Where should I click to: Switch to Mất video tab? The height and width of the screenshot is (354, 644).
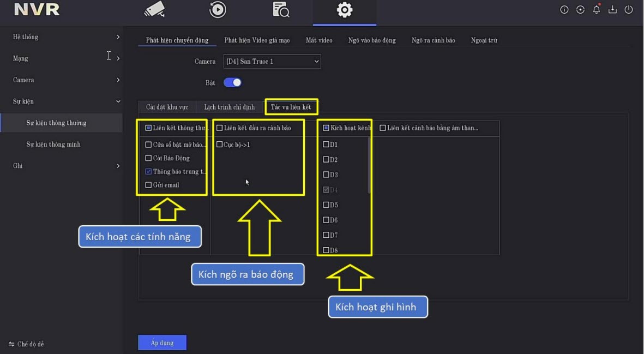click(x=319, y=40)
